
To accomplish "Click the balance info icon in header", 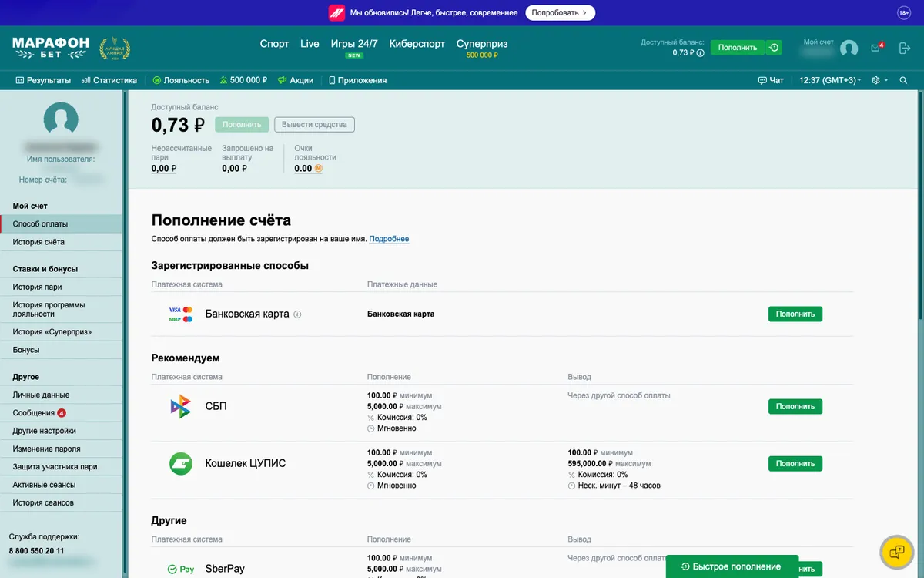I will coord(701,53).
